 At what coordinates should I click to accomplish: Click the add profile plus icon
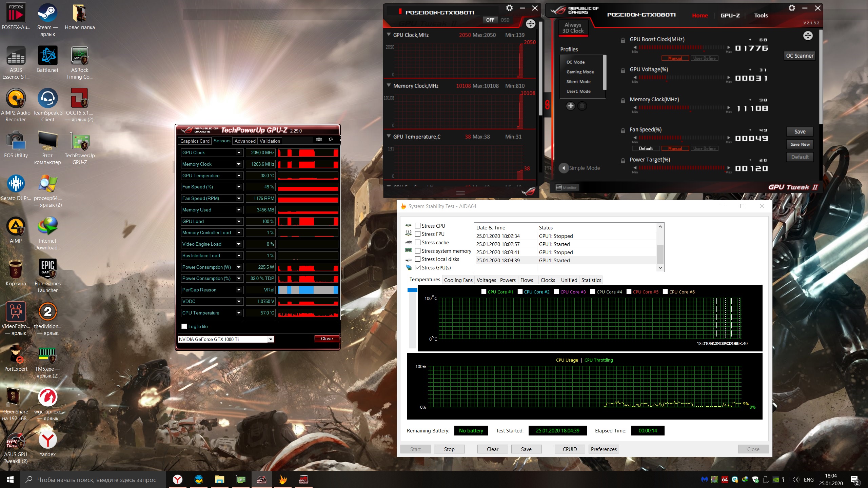(x=571, y=106)
